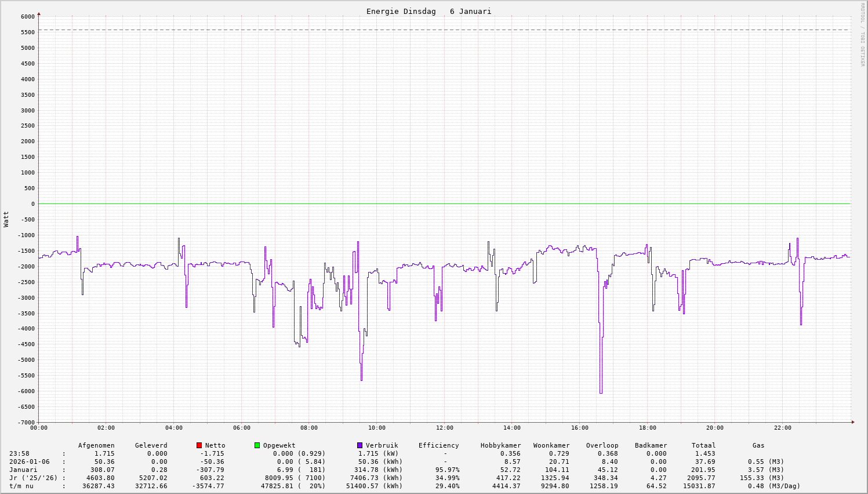Viewport: 868px width, 494px height.
Task: Click the RRDTOOL / TOBI OETIKER watermark
Action: pyautogui.click(x=862, y=35)
